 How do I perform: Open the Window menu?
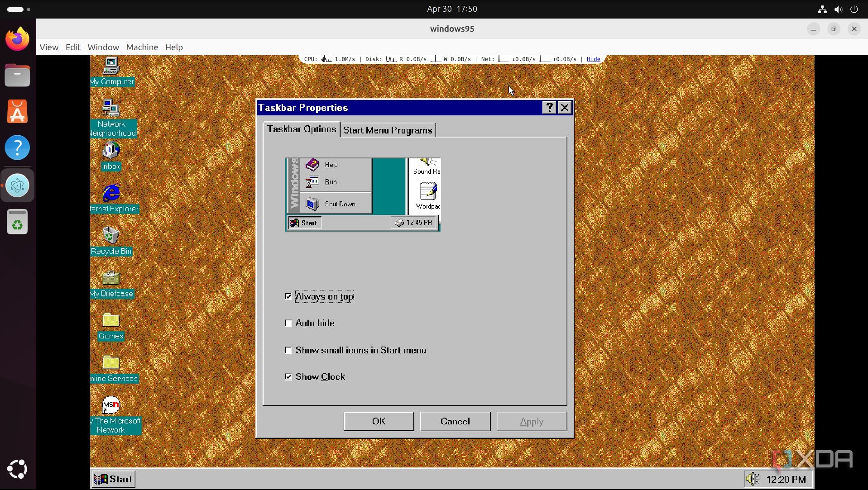click(x=103, y=47)
